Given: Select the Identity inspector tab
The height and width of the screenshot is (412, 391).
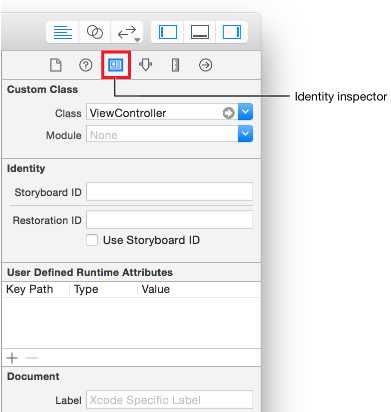Looking at the screenshot, I should coord(116,65).
